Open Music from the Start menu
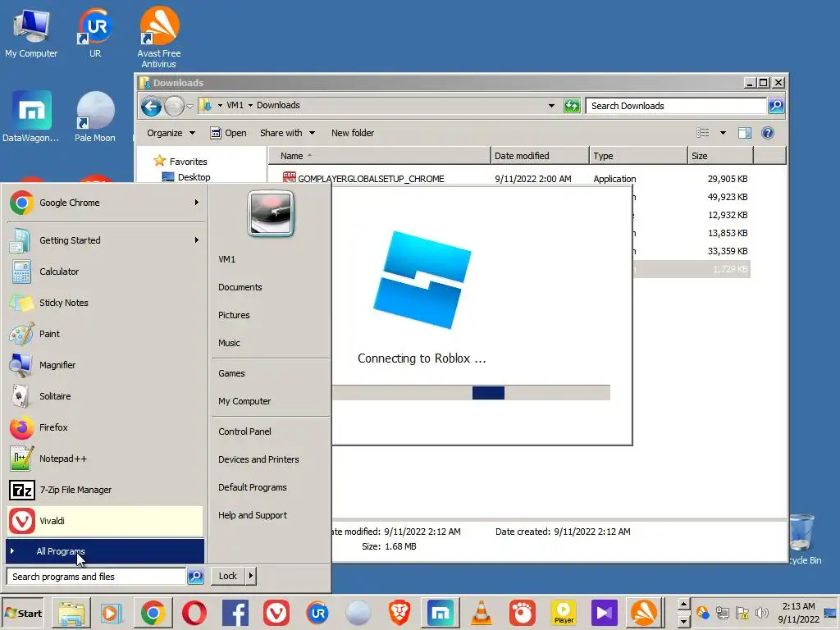 229,343
